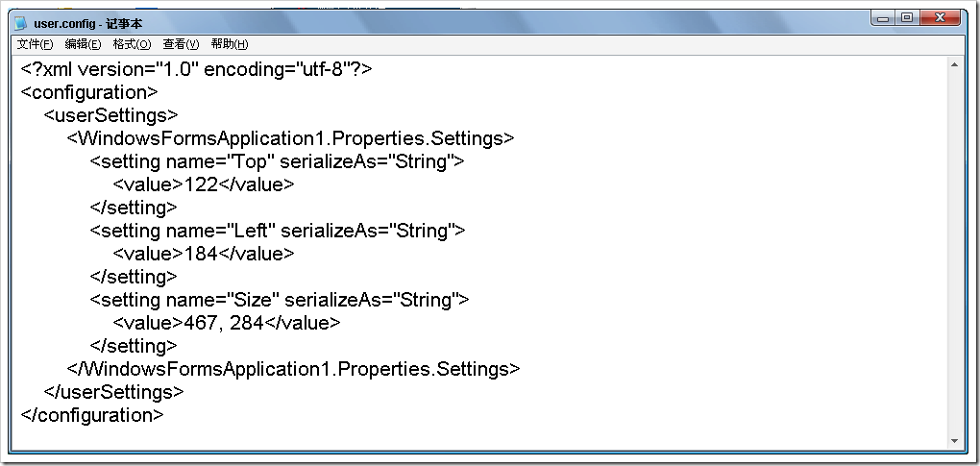Viewport: 980px width, 466px height.
Task: Open the 帮助(H) menu
Action: click(230, 44)
